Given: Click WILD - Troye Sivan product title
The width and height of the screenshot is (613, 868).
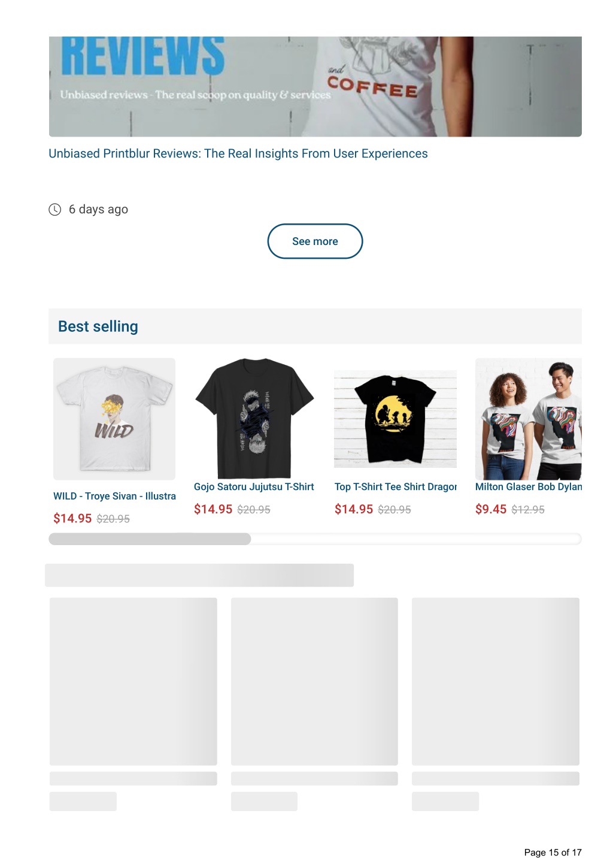Looking at the screenshot, I should [115, 496].
